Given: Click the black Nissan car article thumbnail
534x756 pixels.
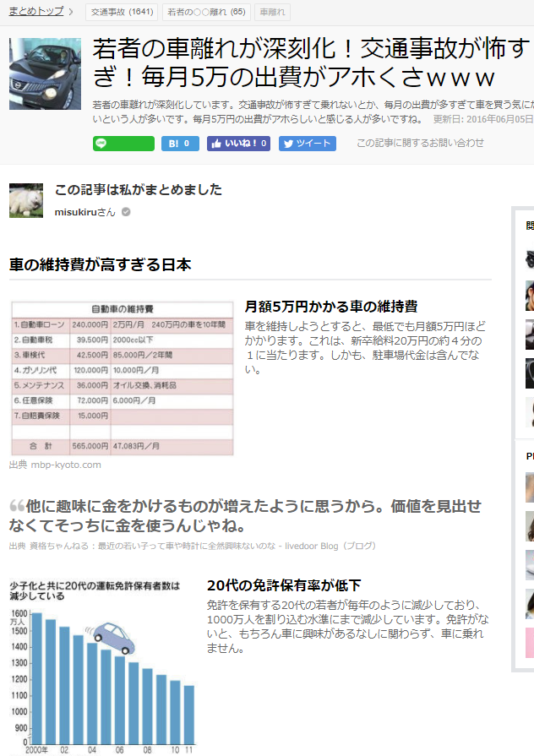Looking at the screenshot, I should (46, 73).
